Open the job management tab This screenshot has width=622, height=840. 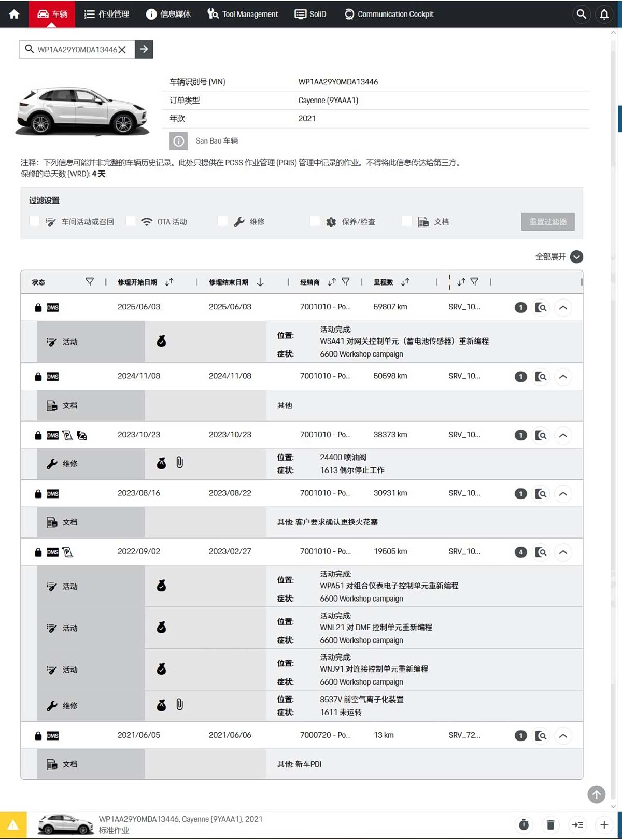pyautogui.click(x=106, y=14)
